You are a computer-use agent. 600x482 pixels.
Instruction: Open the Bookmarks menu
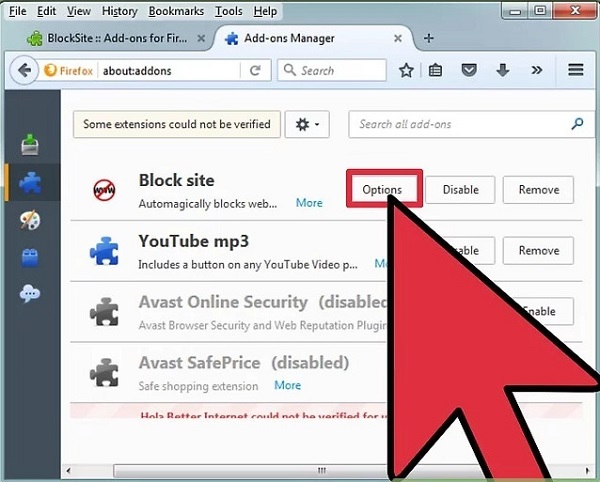tap(176, 11)
